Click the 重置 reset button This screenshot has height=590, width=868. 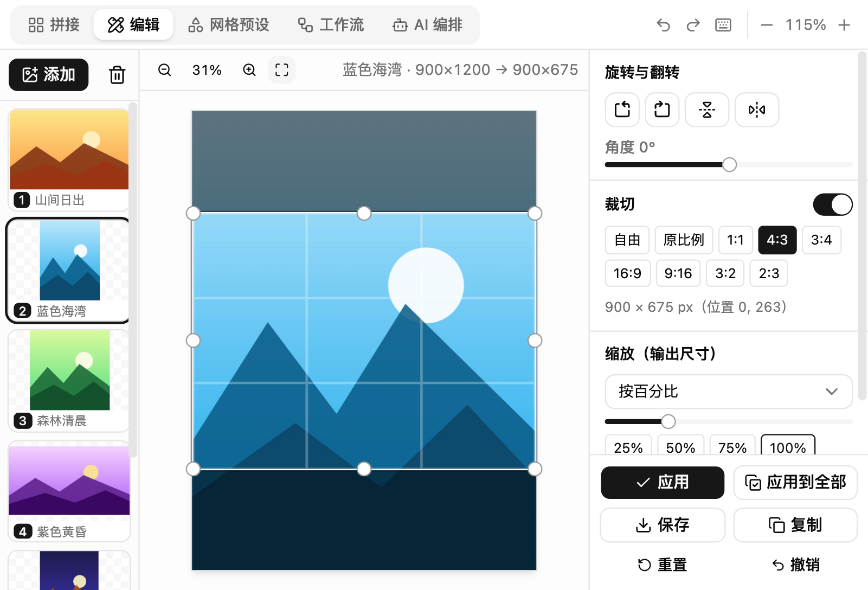coord(663,565)
